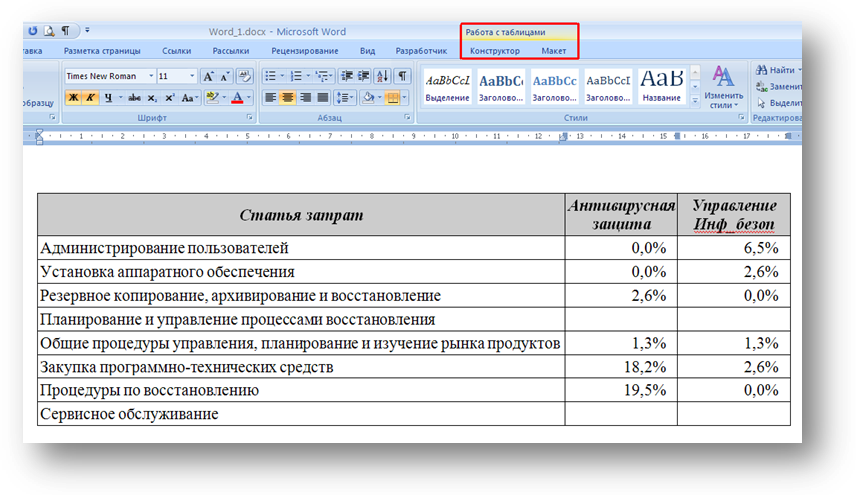Open Абзац dialog launcher
This screenshot has width=856, height=495.
[x=407, y=117]
